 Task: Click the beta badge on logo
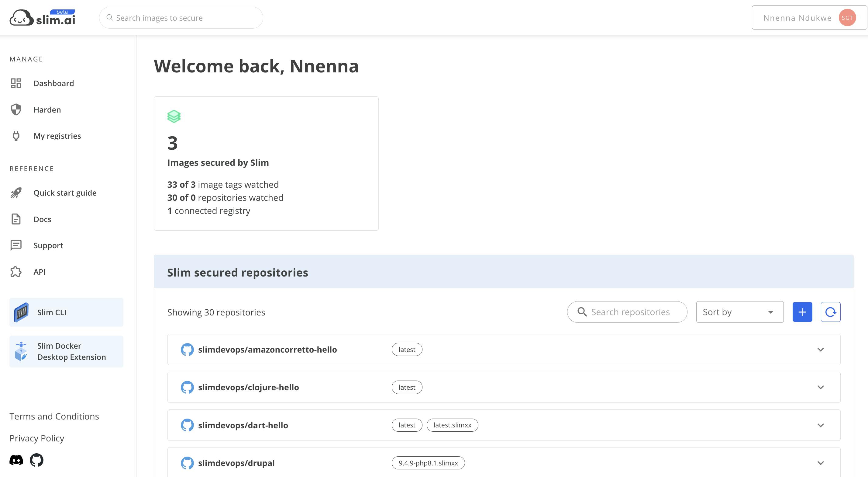tap(62, 12)
